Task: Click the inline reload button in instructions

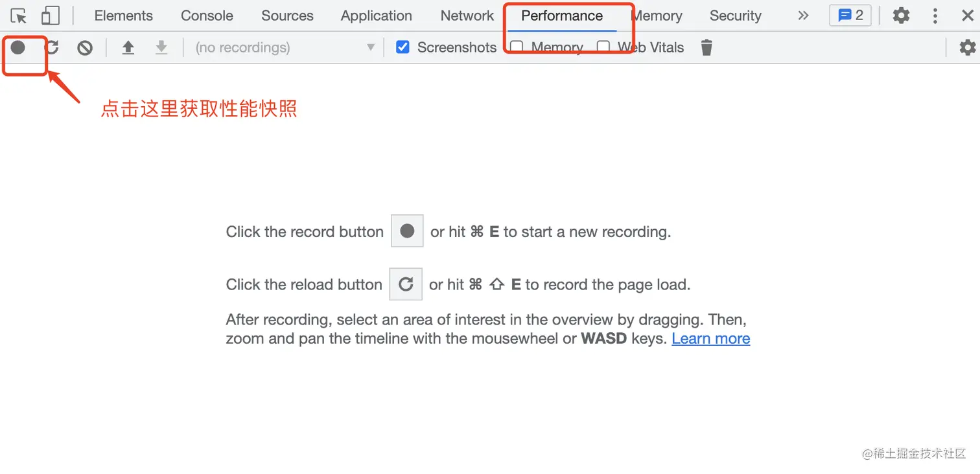Action: pyautogui.click(x=406, y=284)
